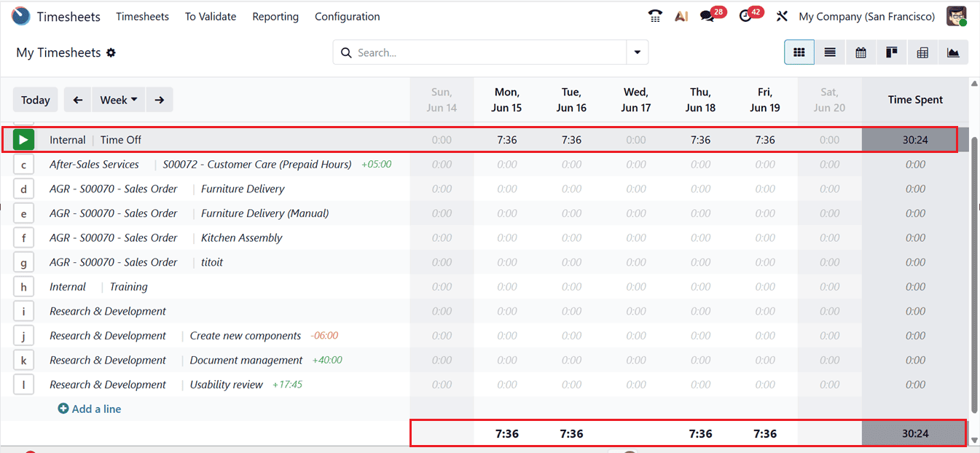Click Time Off Monday 7:36 cell
980x453 pixels.
506,140
